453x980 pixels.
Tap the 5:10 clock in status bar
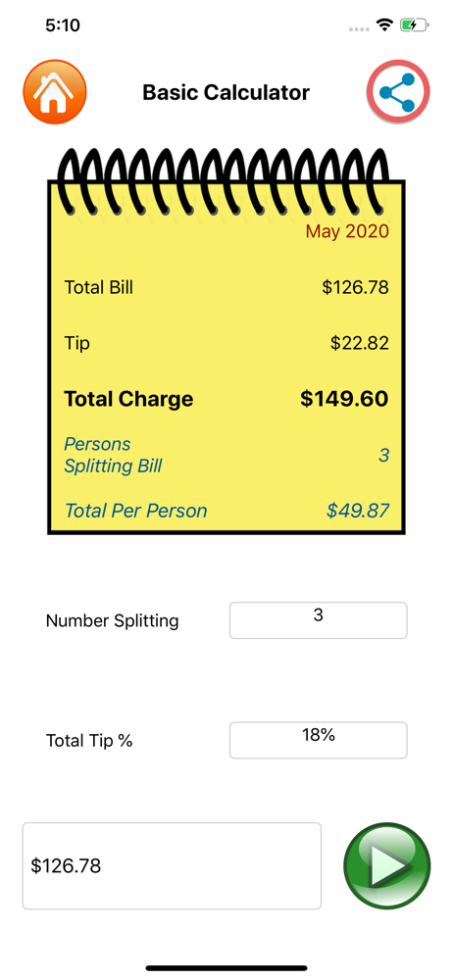click(63, 25)
